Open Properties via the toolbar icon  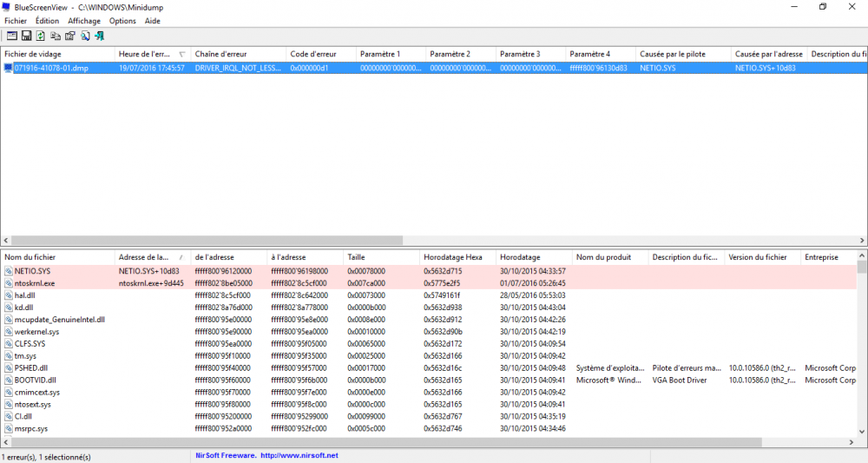coord(70,36)
